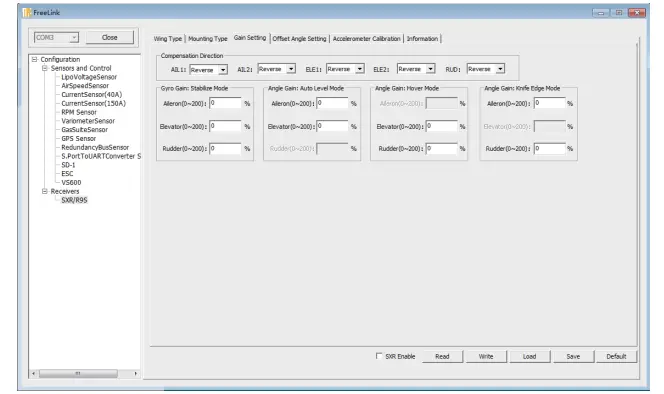Collapse the Sensors and Control node
The image size is (664, 394).
(x=44, y=68)
